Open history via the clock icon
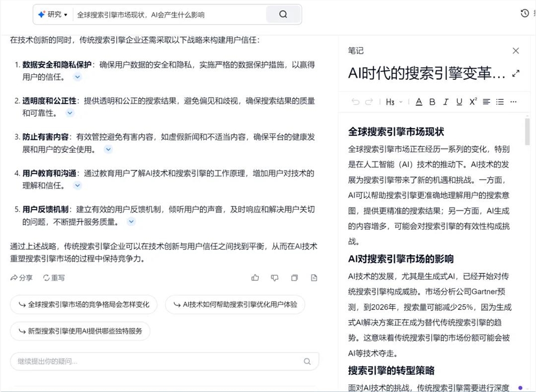 coord(524,13)
